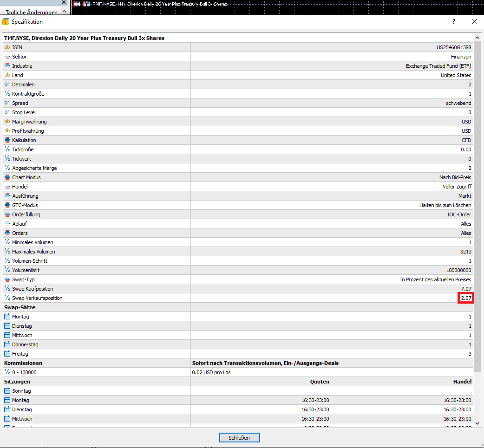Click the Dezimalen row icon
This screenshot has height=448, width=484.
(x=7, y=84)
